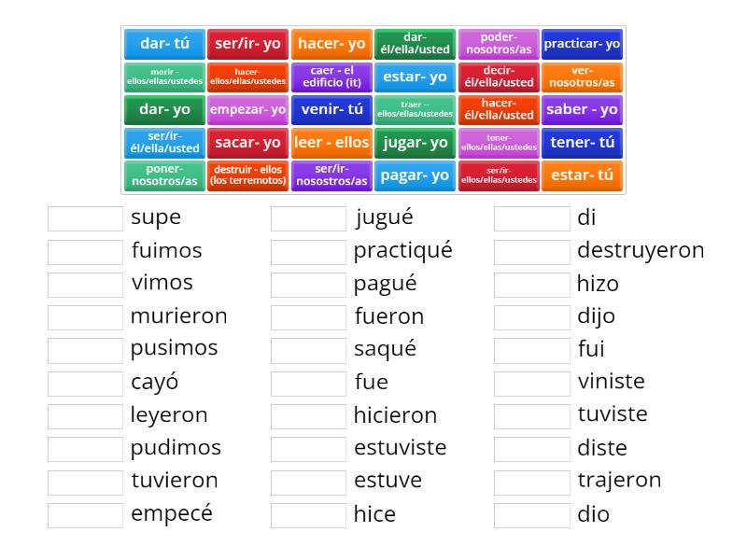The width and height of the screenshot is (747, 560).
Task: Click the answer box beside 'jugué'
Action: point(308,218)
